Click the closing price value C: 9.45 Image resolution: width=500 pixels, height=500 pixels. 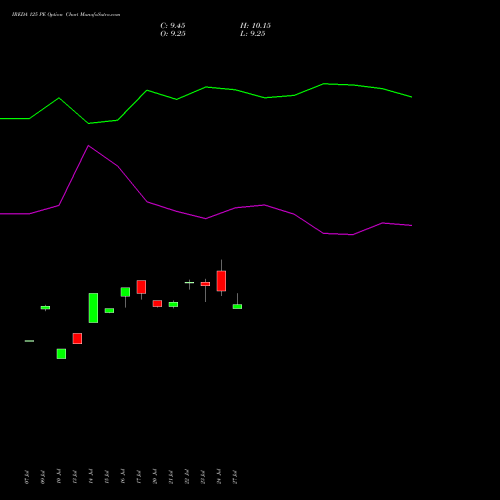click(173, 26)
